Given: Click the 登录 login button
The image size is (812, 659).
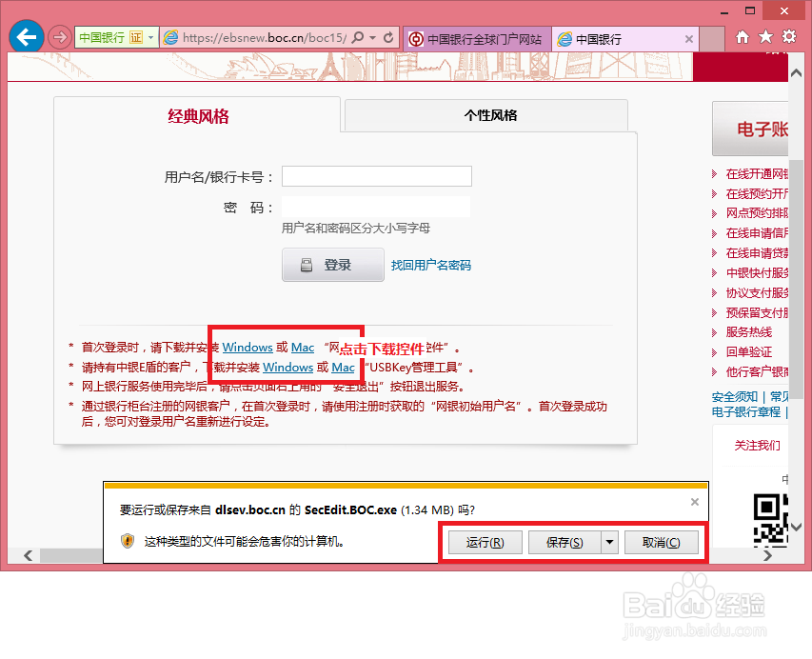Looking at the screenshot, I should 333,265.
